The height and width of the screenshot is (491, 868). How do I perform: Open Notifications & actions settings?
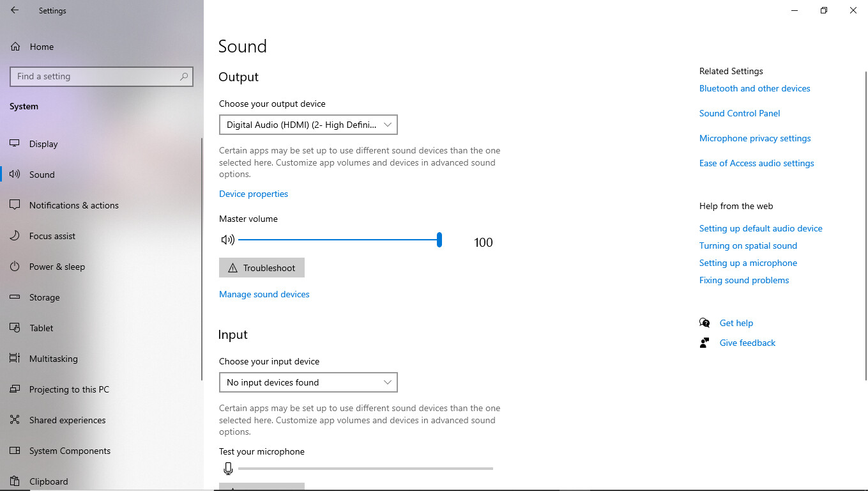[x=73, y=205]
